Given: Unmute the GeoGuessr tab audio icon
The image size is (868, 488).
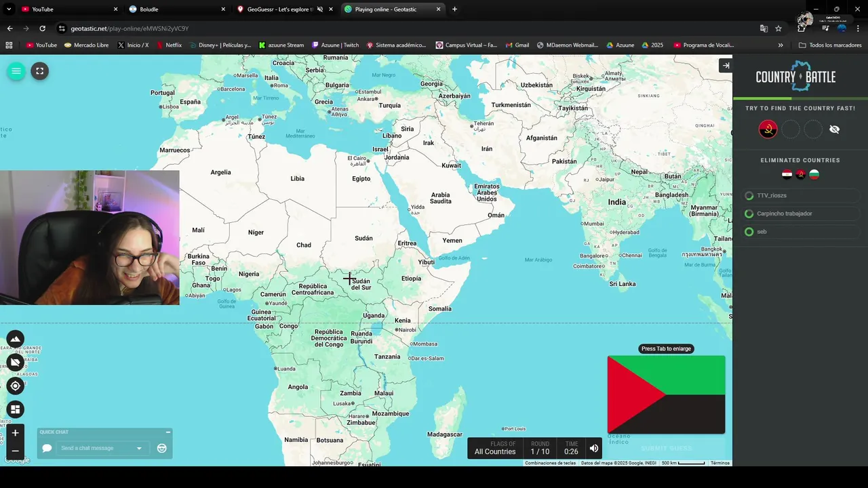Looking at the screenshot, I should (x=319, y=9).
